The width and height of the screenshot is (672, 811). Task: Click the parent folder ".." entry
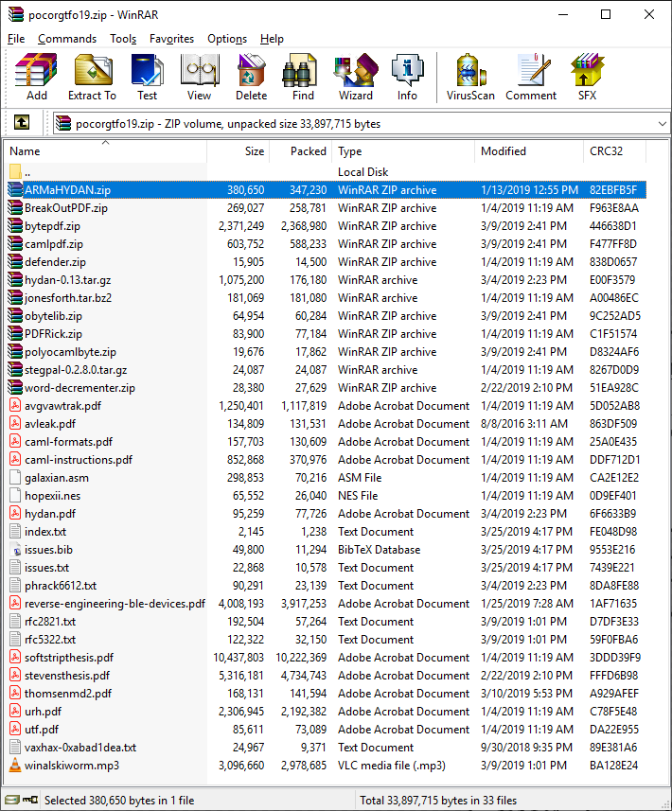27,172
